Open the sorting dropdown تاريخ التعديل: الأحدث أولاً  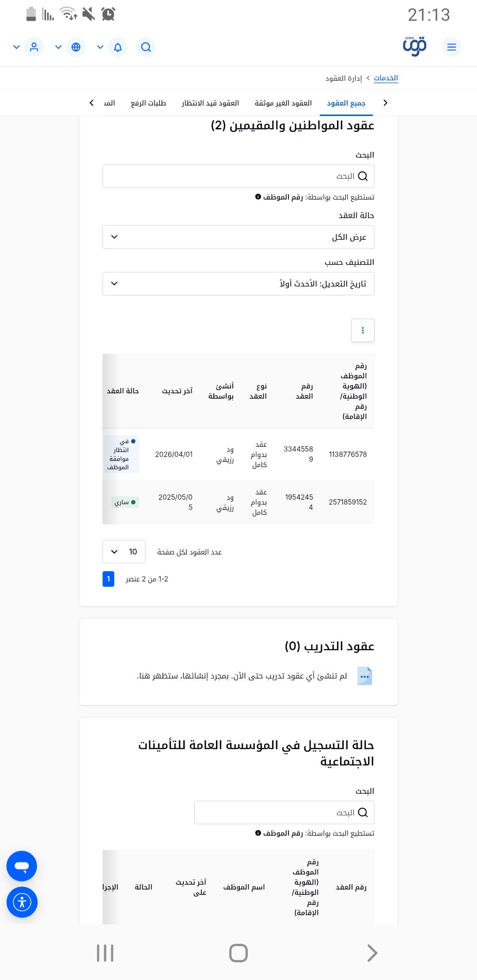coord(238,283)
